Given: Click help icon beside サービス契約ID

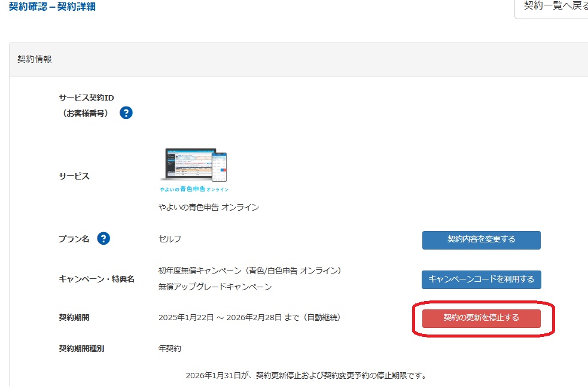Looking at the screenshot, I should (x=126, y=113).
